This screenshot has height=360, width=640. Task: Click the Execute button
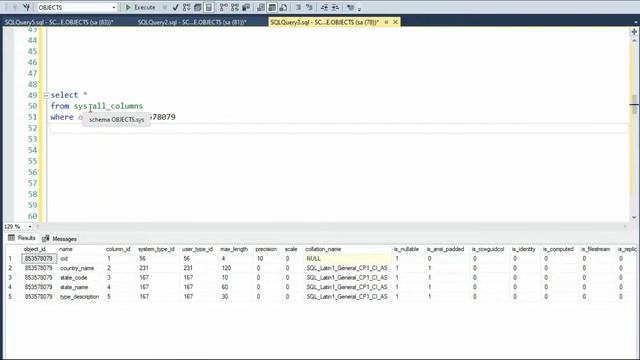click(x=140, y=7)
